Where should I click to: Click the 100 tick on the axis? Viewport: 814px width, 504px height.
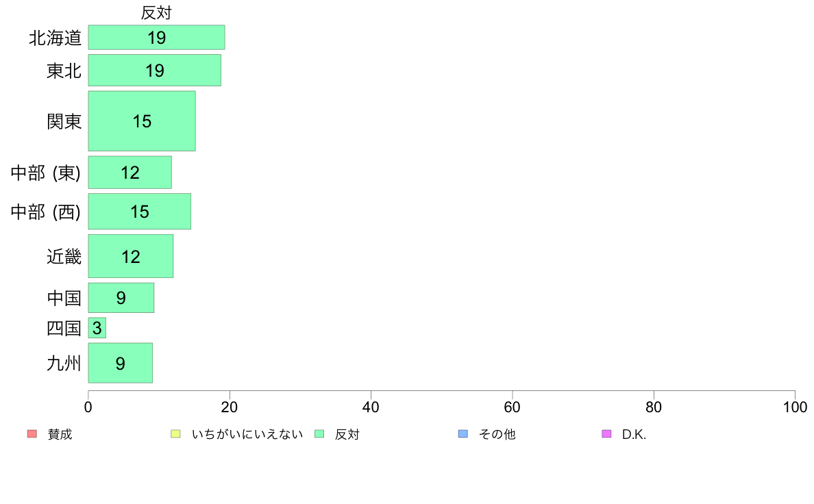[795, 407]
